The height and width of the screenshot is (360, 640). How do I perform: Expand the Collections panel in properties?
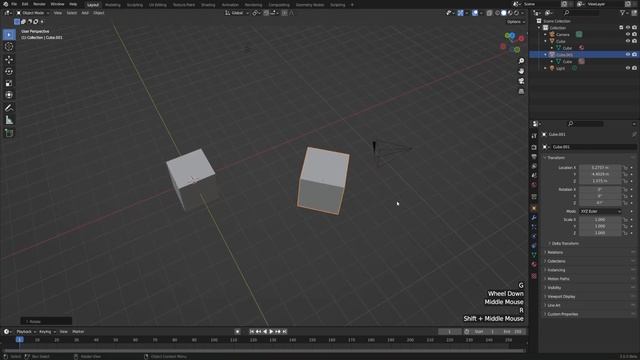pos(556,261)
